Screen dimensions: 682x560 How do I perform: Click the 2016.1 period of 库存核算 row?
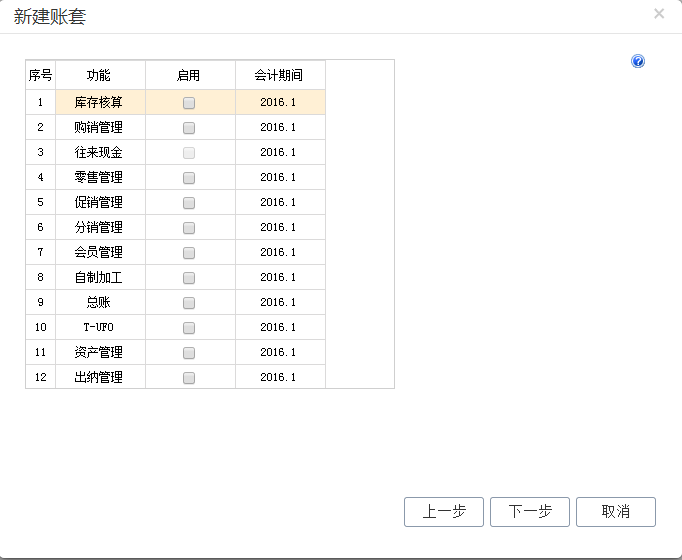(x=281, y=102)
